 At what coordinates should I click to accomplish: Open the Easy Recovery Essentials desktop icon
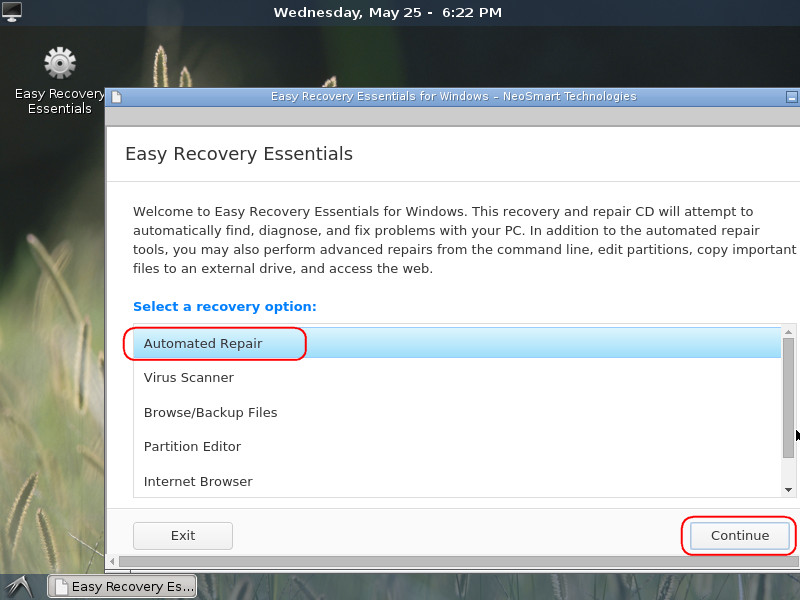60,81
